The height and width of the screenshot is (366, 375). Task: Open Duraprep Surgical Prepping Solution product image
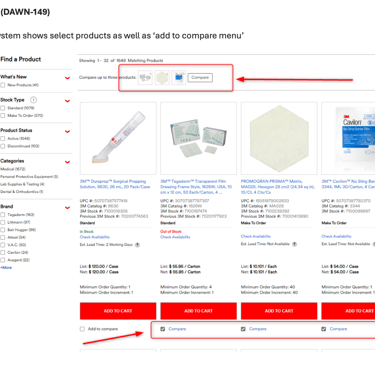pyautogui.click(x=118, y=138)
